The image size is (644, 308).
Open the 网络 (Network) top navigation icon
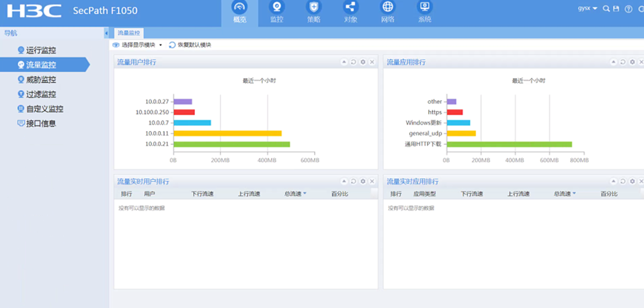[388, 12]
